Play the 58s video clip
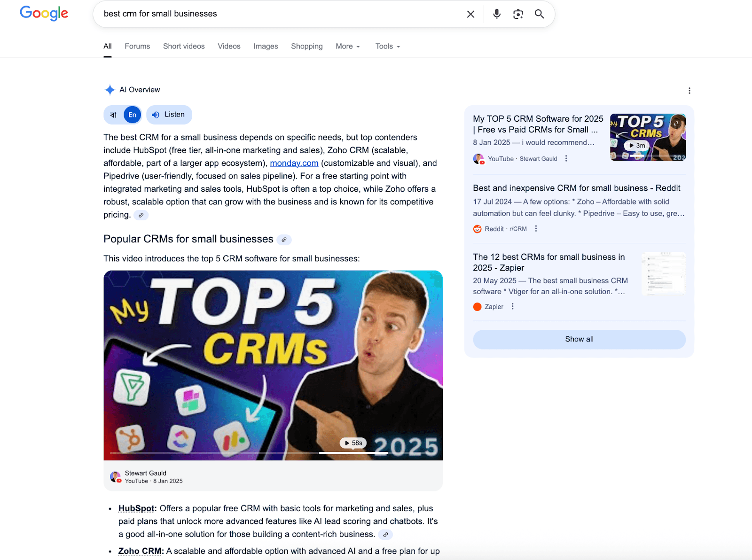 [x=353, y=443]
